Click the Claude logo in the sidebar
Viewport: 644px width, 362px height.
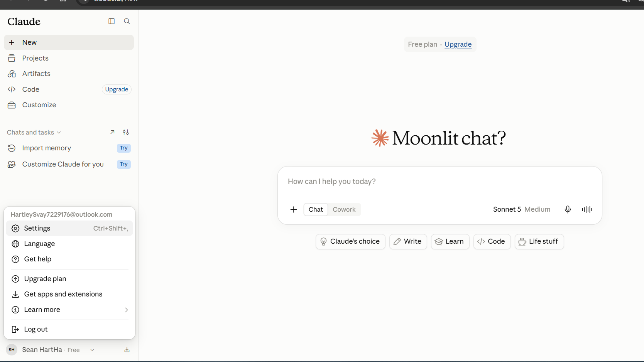click(x=24, y=22)
